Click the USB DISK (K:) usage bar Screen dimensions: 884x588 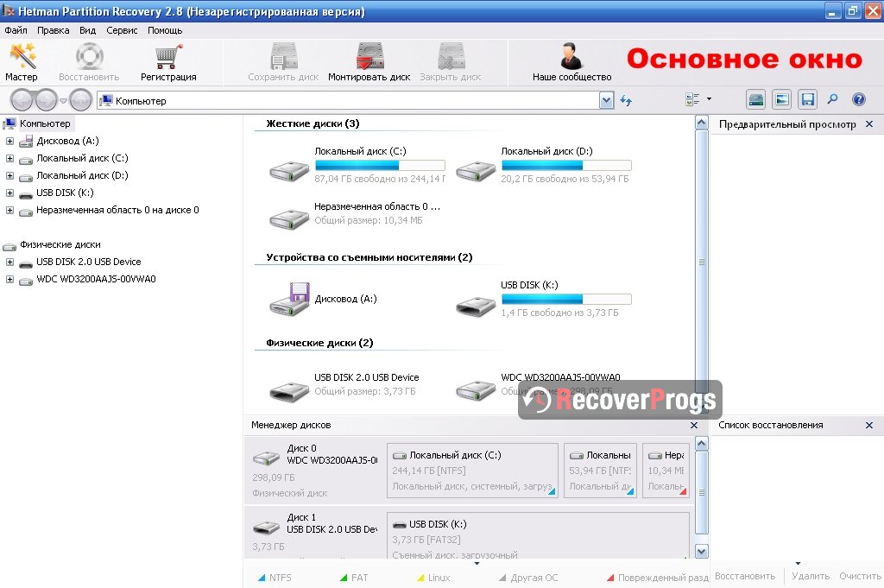click(x=566, y=299)
